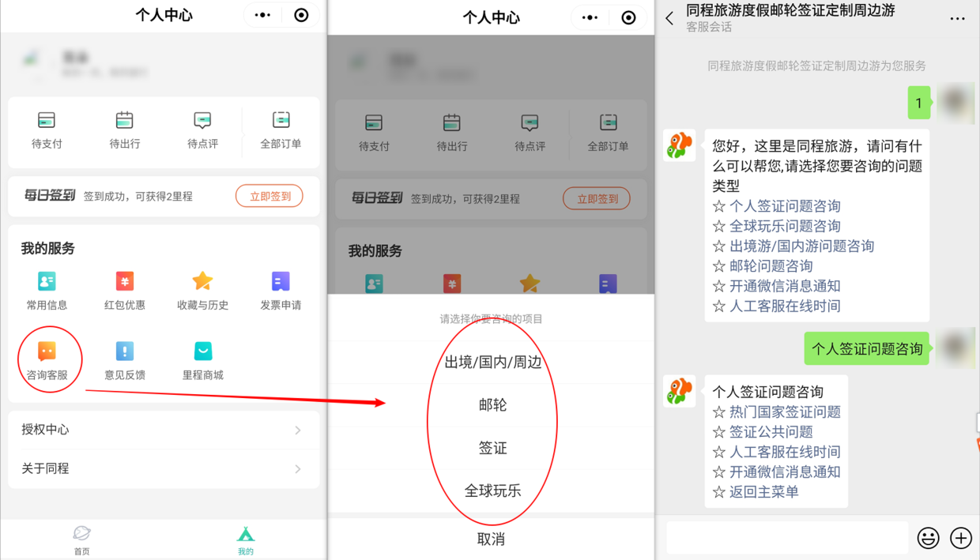Expand 授权中心 row chevron
The width and height of the screenshot is (980, 560).
(x=298, y=430)
